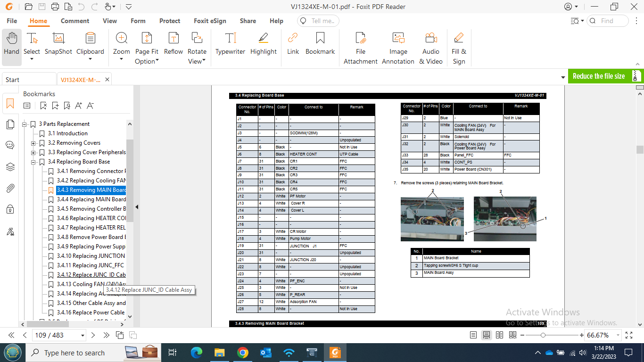Screen dimensions: 644x362
Task: Toggle full screen mode
Action: (629, 335)
